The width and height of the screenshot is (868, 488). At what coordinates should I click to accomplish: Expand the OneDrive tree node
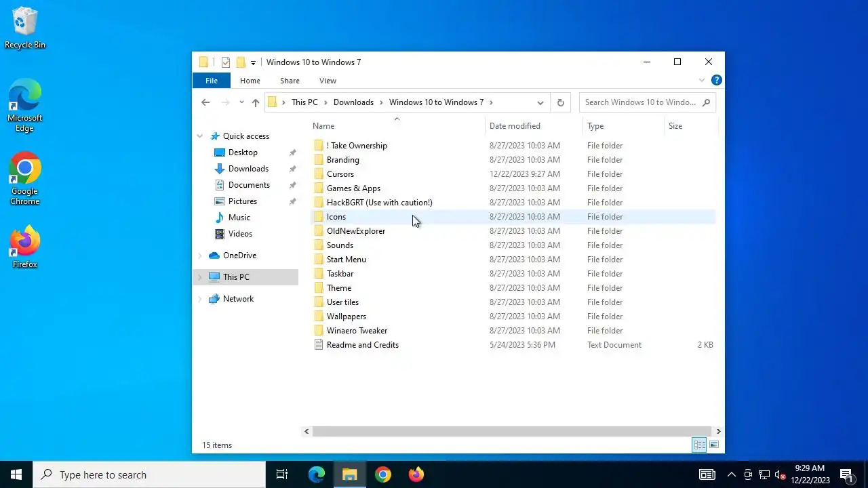pyautogui.click(x=200, y=256)
